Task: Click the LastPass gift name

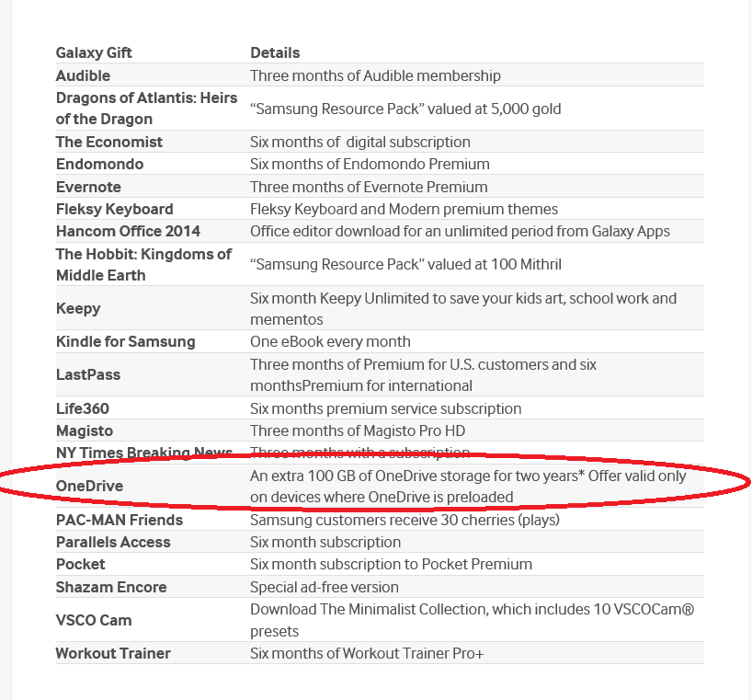Action: coord(88,374)
